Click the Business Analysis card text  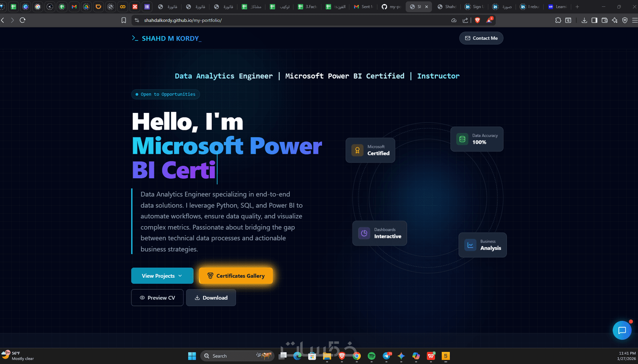[491, 245]
